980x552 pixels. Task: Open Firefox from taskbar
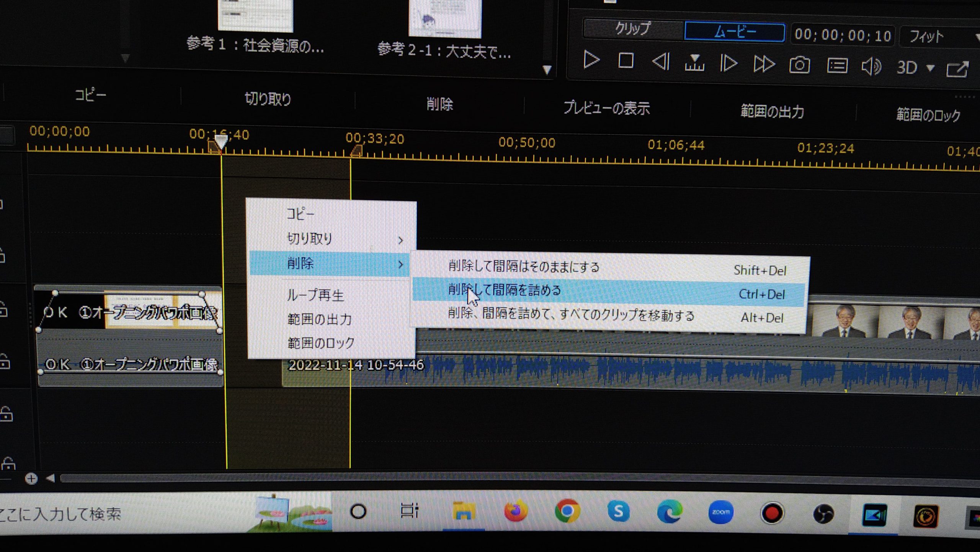pos(515,511)
